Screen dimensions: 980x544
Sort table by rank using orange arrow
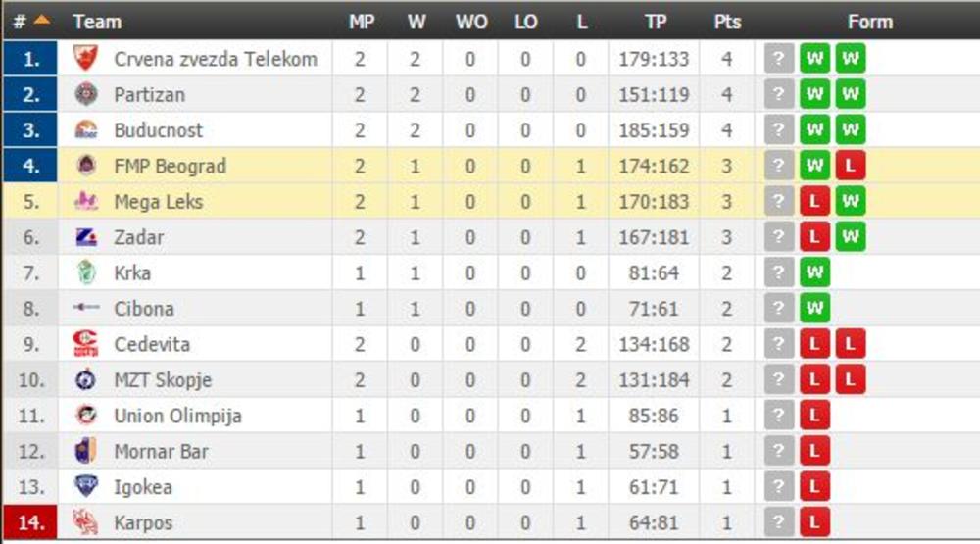click(41, 21)
